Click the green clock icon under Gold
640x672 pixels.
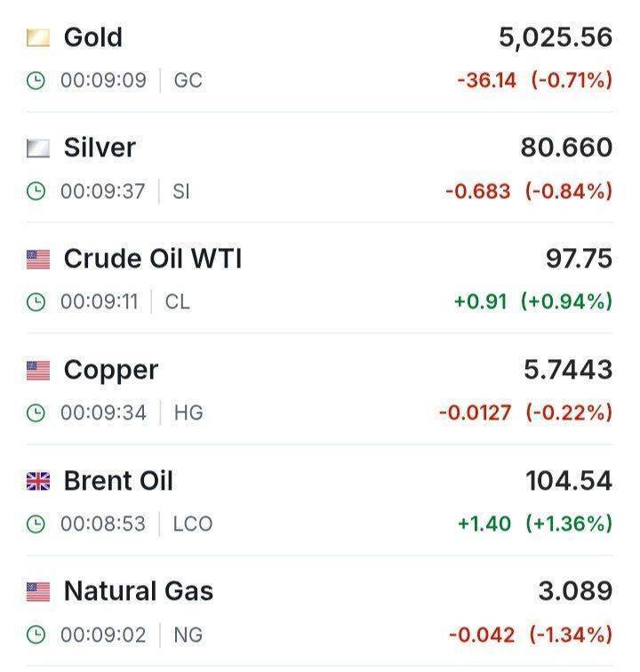click(x=36, y=81)
